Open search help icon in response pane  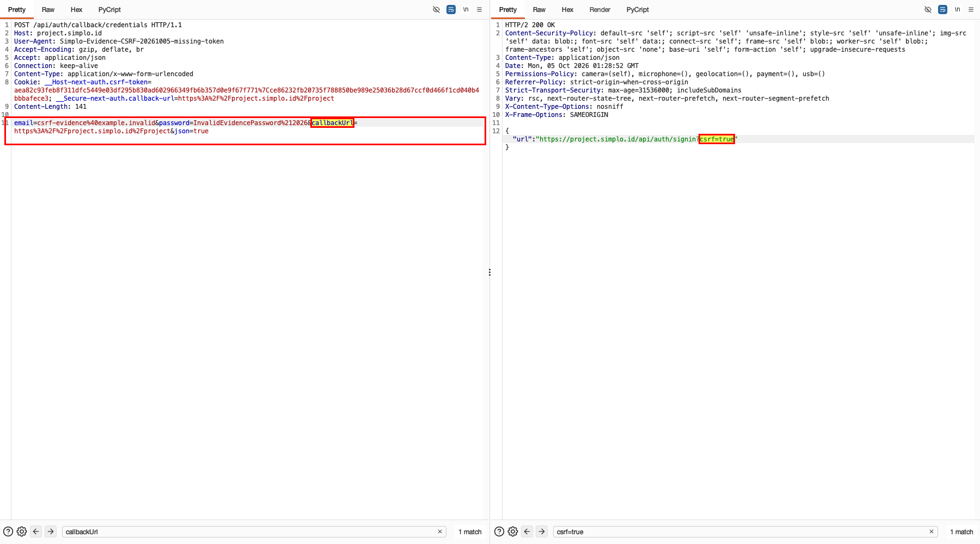point(499,531)
